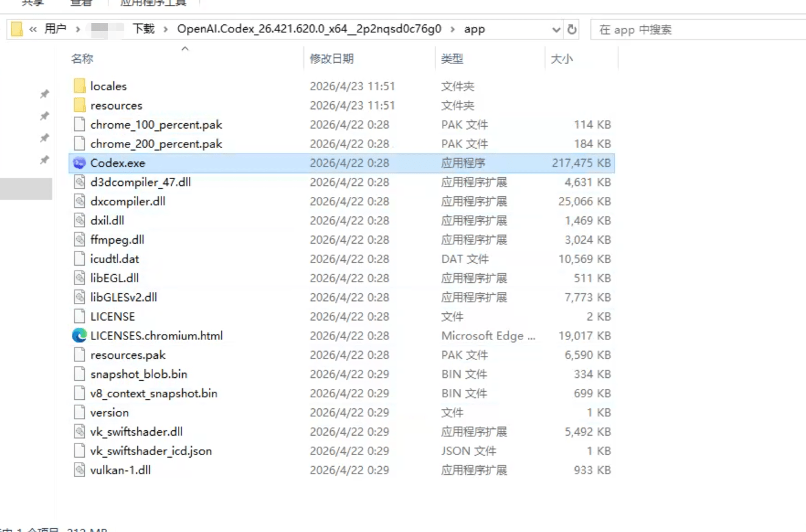Sort files by the 大小 column header
This screenshot has width=806, height=532.
(562, 59)
